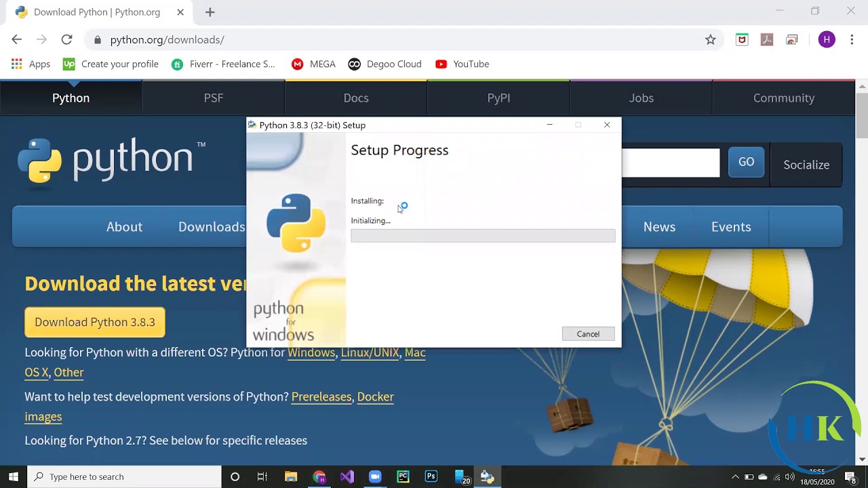868x488 pixels.
Task: Show hidden system tray icons
Action: pos(736,476)
